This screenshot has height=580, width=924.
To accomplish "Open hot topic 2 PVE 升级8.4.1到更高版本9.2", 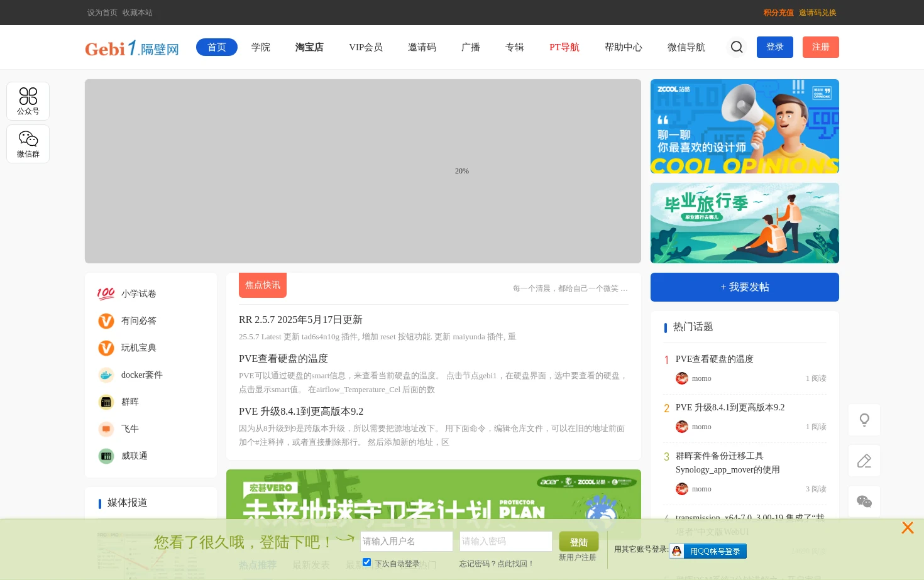I will point(730,407).
